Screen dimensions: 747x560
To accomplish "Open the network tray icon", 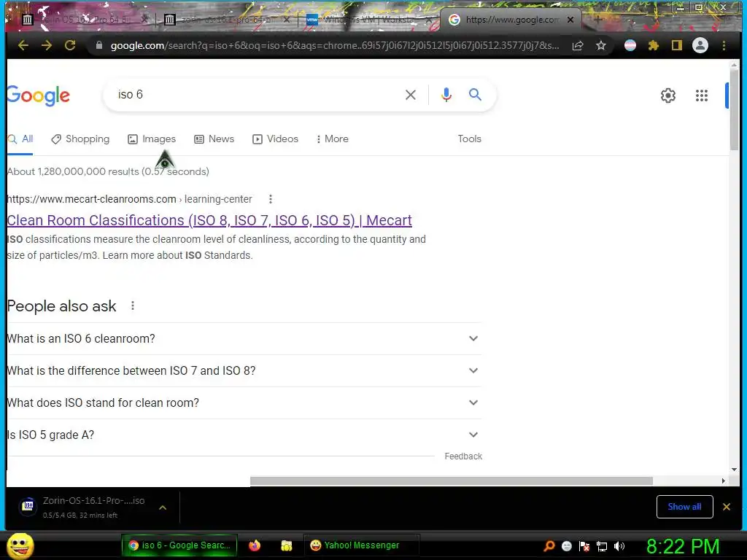I will tap(602, 545).
